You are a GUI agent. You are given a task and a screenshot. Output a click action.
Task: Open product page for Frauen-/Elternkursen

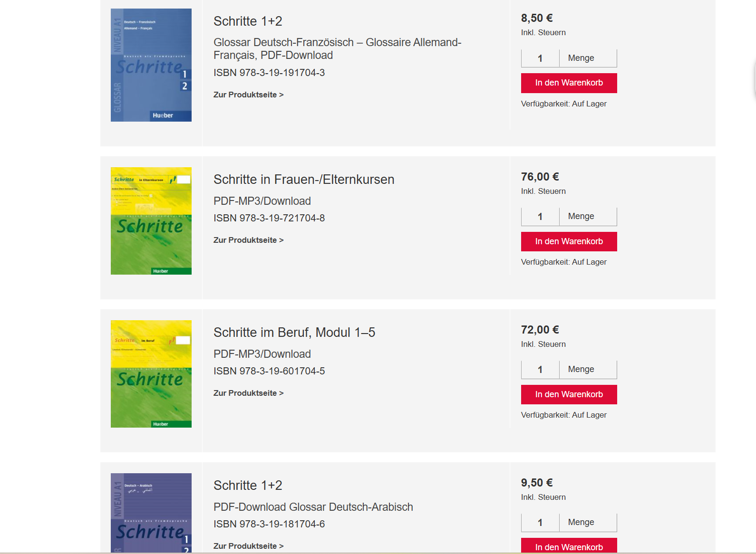(249, 240)
